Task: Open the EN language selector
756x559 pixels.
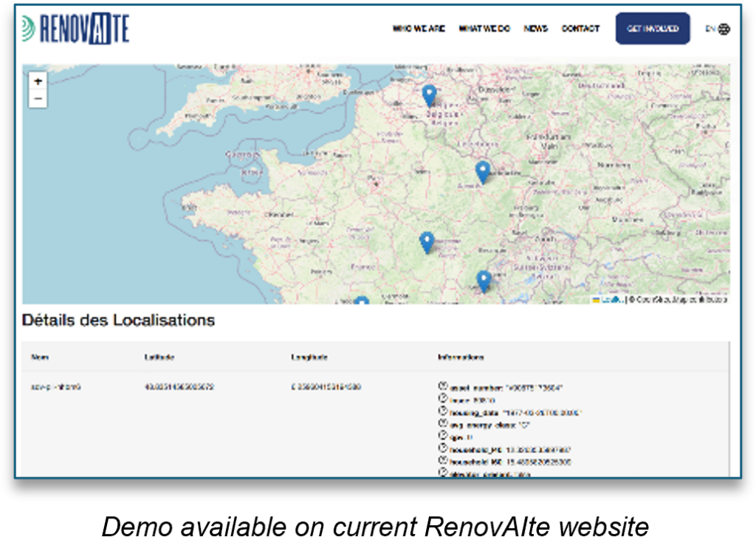Action: (710, 29)
